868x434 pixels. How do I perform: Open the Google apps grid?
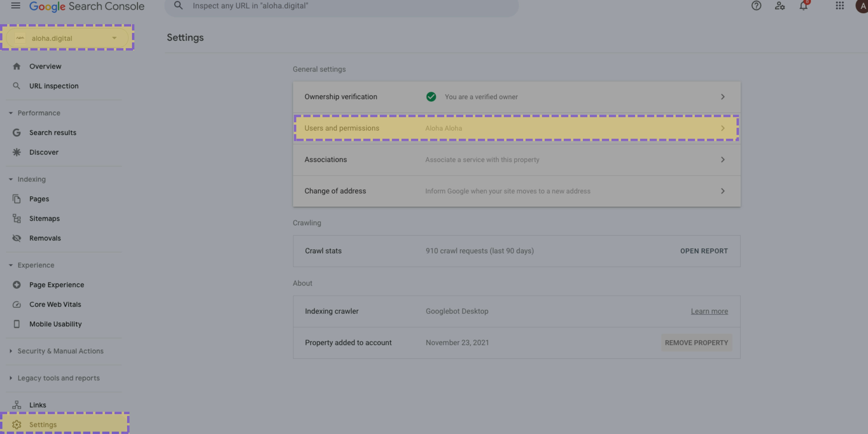point(840,6)
